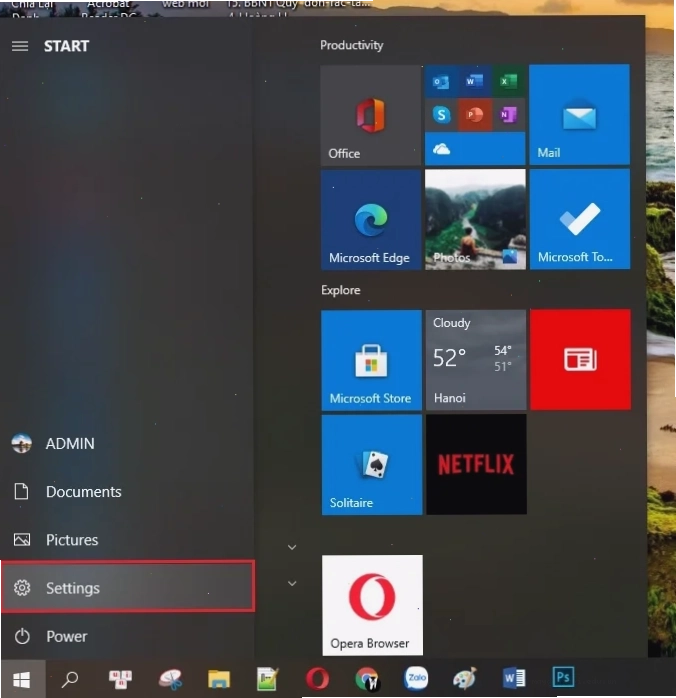676x698 pixels.
Task: Click the Explore group header
Action: point(341,290)
